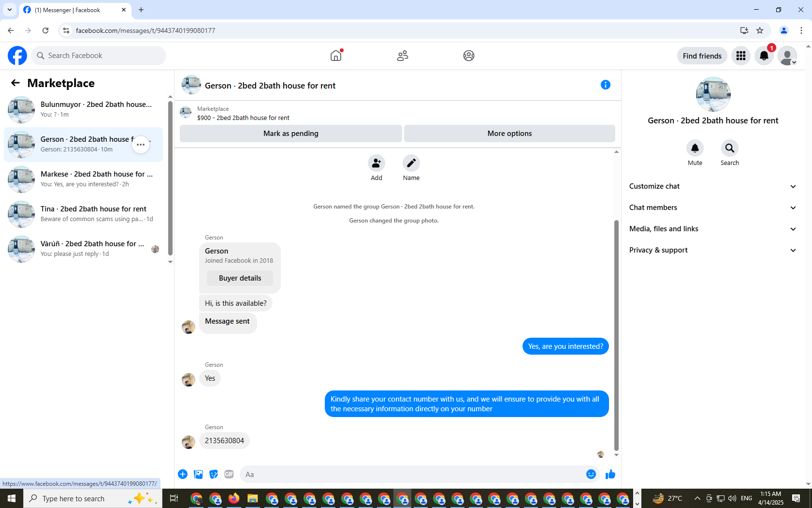Attach a file with the photo icon
The width and height of the screenshot is (812, 508).
pos(198,474)
